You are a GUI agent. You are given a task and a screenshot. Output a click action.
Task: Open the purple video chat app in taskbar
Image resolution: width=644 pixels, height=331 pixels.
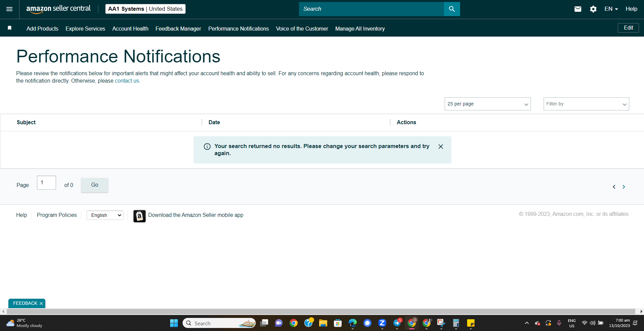[x=279, y=323]
